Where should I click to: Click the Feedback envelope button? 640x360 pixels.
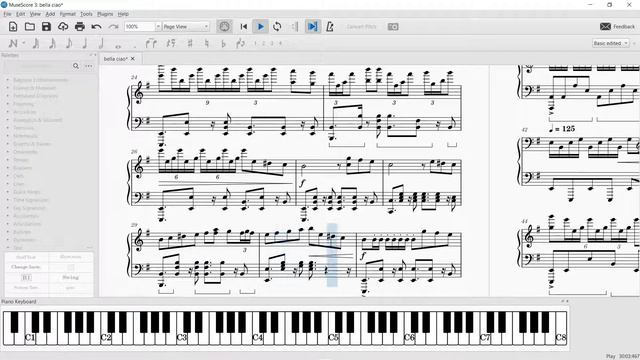pos(618,27)
